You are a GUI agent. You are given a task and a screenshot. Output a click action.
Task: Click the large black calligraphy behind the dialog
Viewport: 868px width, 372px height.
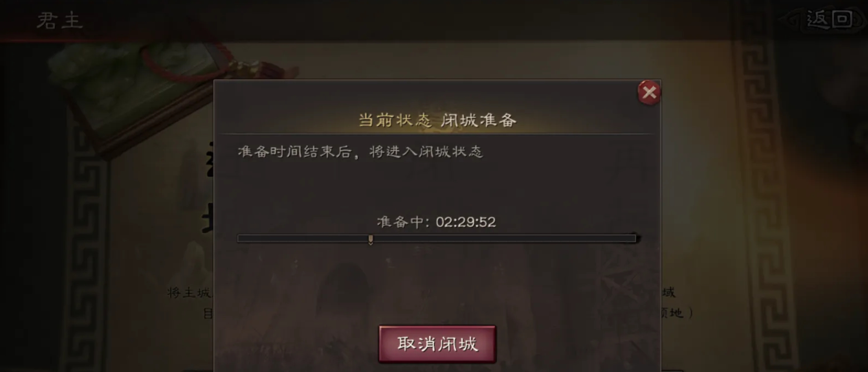coord(208,189)
